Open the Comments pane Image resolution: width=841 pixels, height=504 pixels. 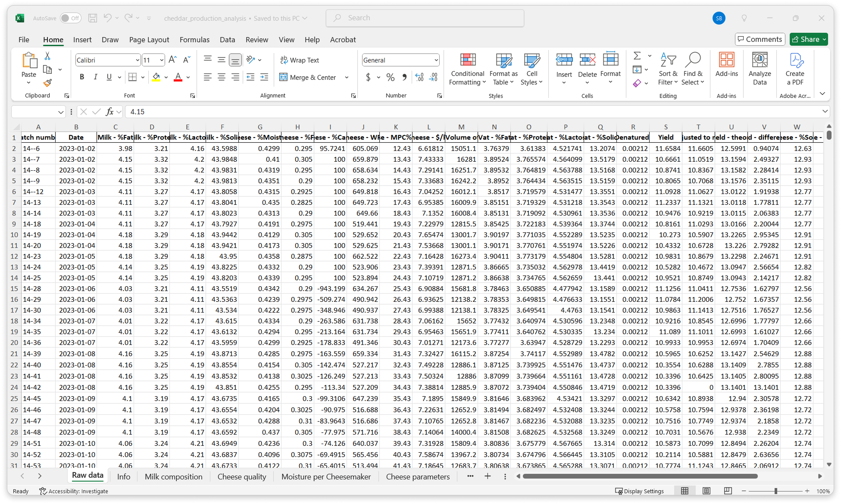pyautogui.click(x=760, y=39)
